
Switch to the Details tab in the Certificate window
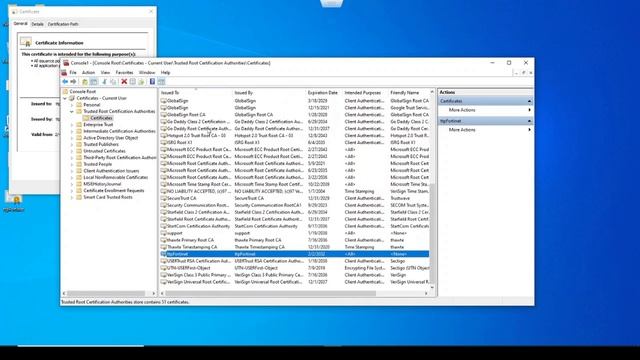tap(37, 24)
